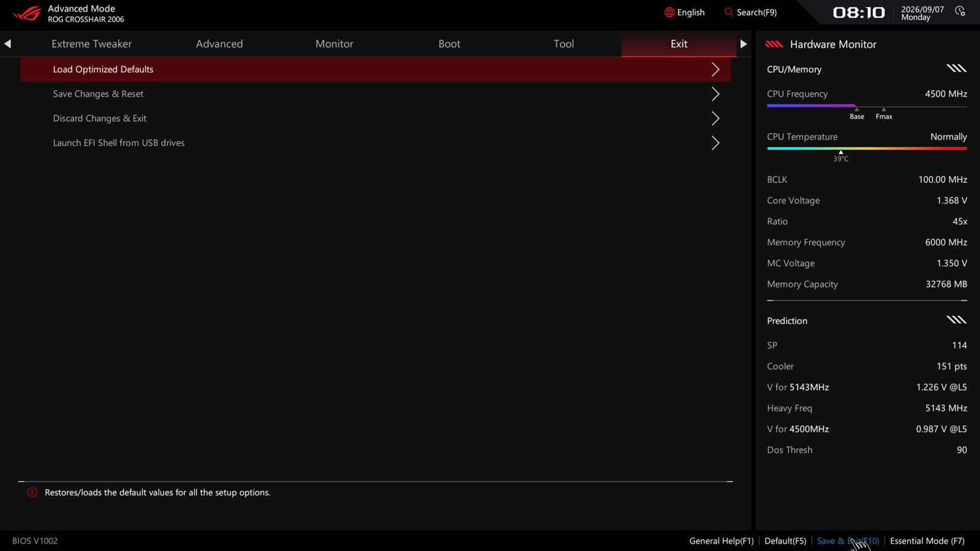Screen dimensions: 980x551
Task: Expand Discard Changes & Exit chevron
Action: click(x=715, y=118)
